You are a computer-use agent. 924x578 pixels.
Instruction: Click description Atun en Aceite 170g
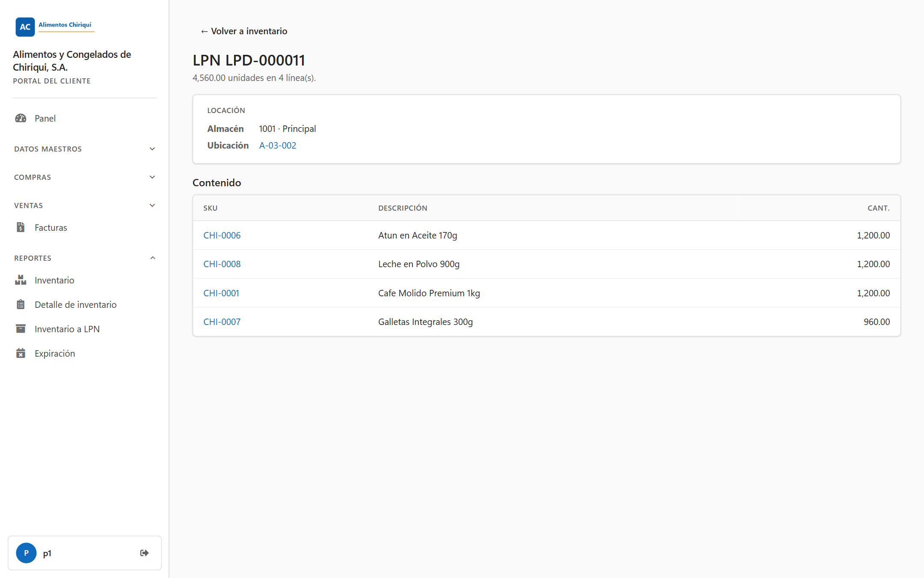(418, 235)
